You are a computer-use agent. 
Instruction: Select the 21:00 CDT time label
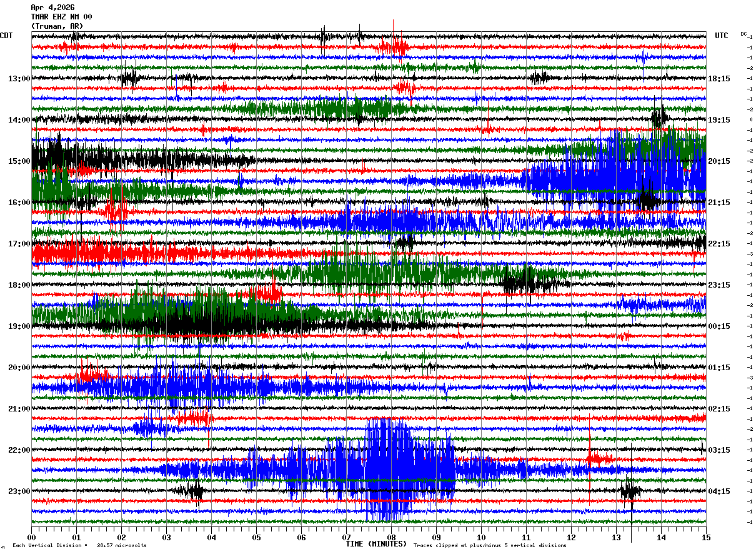coord(19,409)
